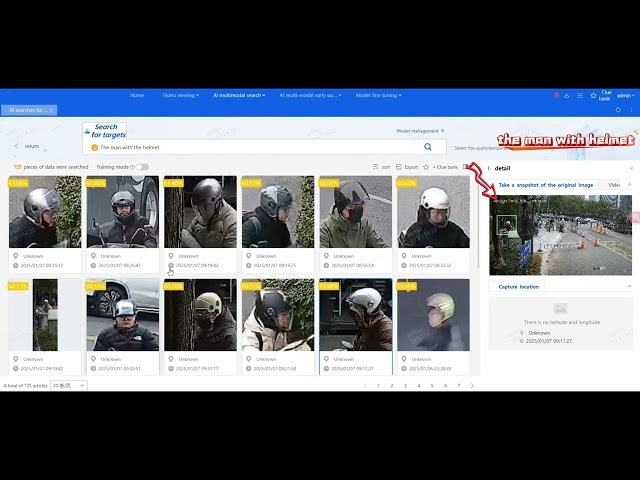Click 'There is no latitude and longitude' placeholder
Screen dimensions: 640x480
[x=562, y=322]
